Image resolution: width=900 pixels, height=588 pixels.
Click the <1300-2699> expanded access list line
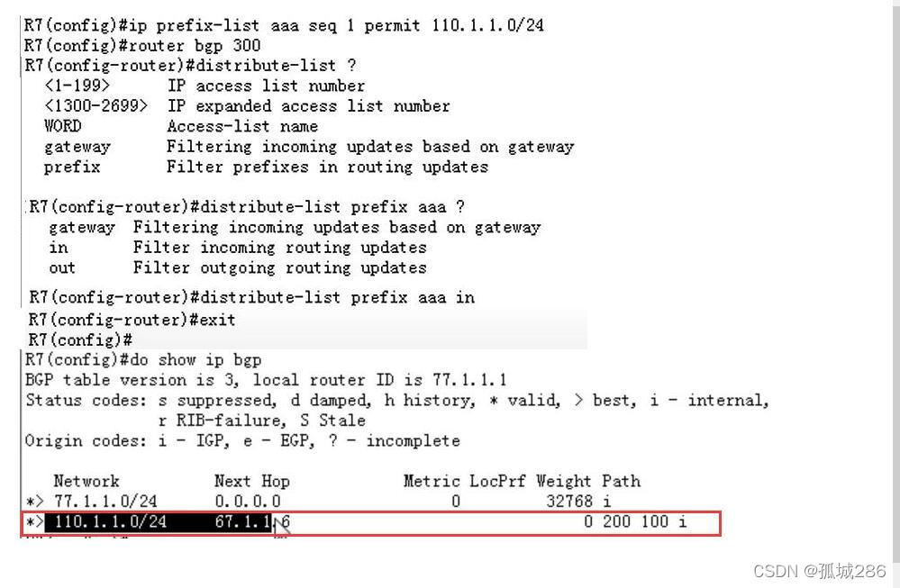click(247, 106)
